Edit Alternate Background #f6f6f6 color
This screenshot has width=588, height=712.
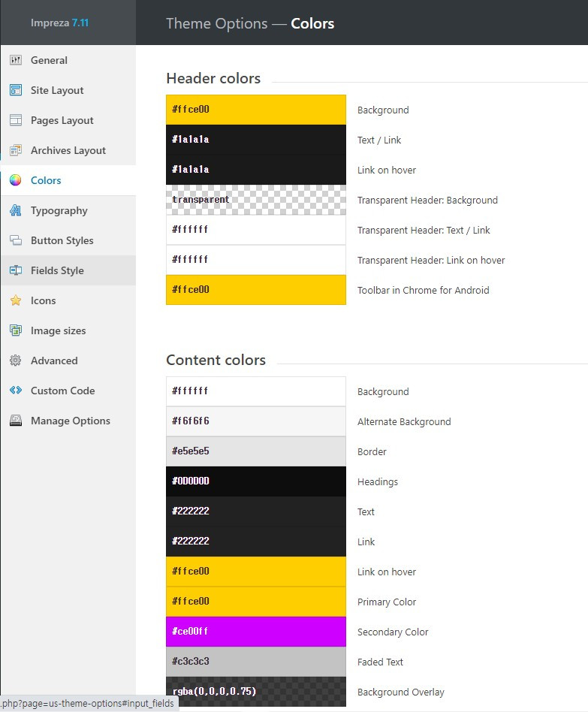click(256, 421)
